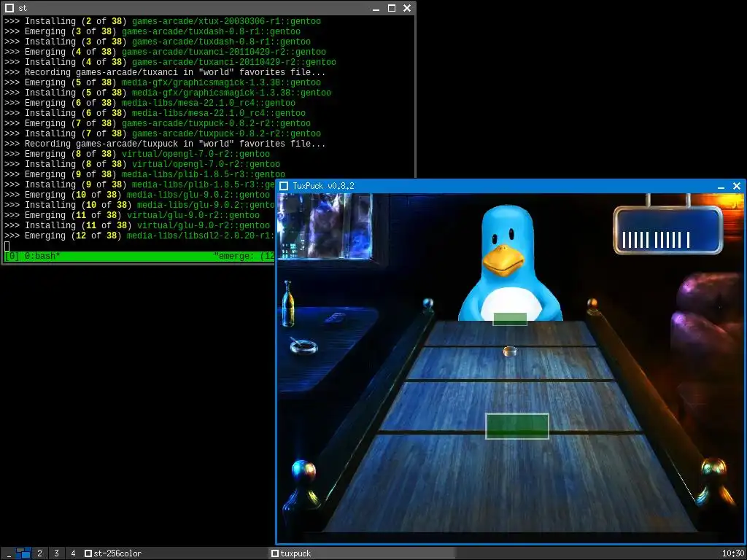Click the "Emerging (9 of 38)" plib line
The width and height of the screenshot is (747, 560).
(x=145, y=174)
